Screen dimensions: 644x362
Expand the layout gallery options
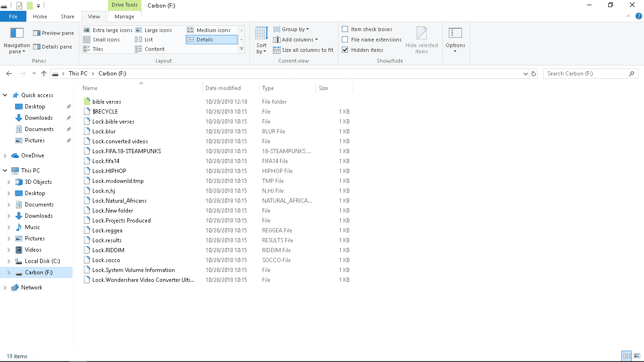pyautogui.click(x=242, y=49)
